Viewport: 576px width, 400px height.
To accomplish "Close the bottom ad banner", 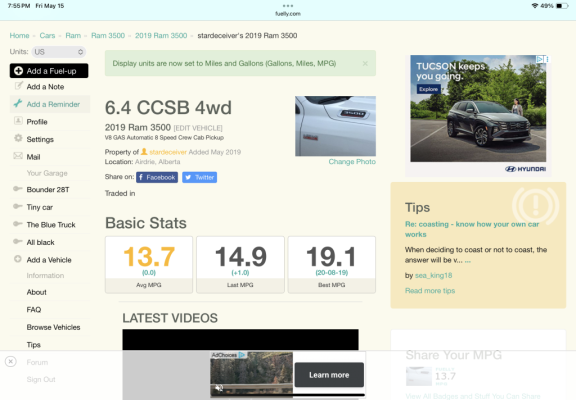I will click(11, 362).
